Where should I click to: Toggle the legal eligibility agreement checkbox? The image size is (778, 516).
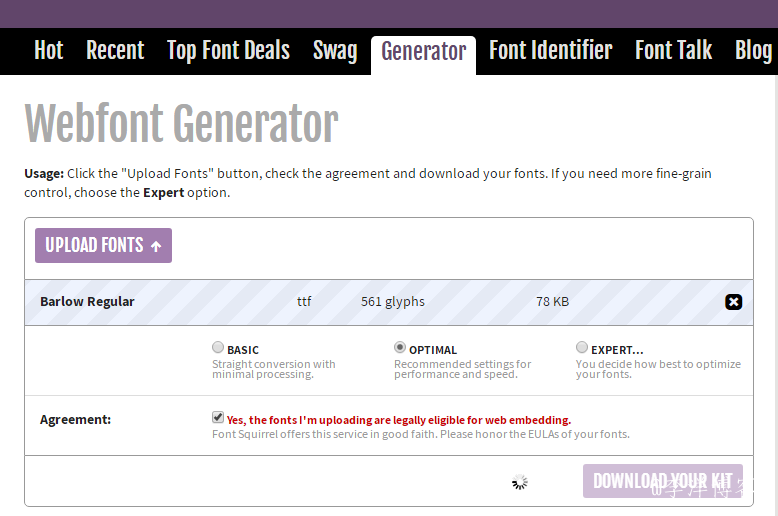(218, 418)
